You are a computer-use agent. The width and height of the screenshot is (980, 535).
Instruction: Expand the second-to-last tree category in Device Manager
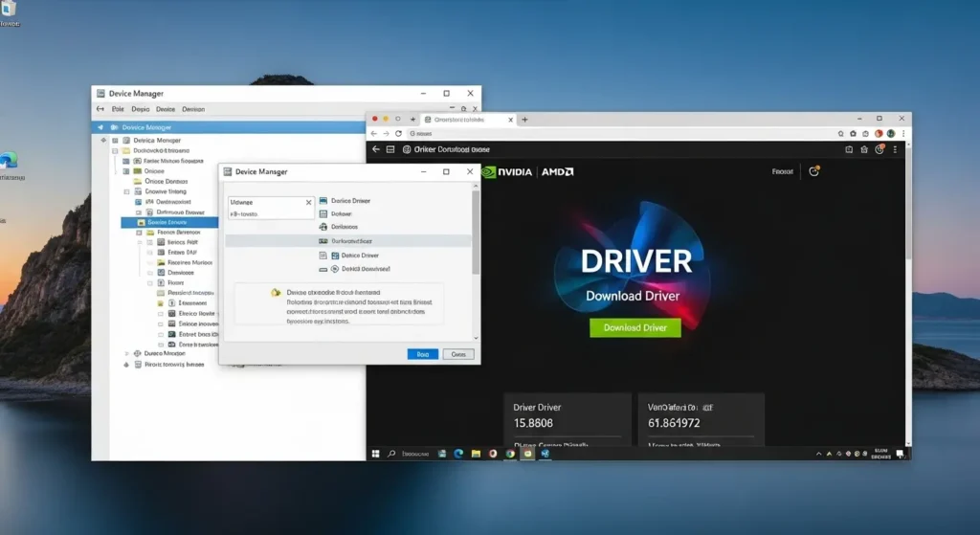pyautogui.click(x=126, y=353)
